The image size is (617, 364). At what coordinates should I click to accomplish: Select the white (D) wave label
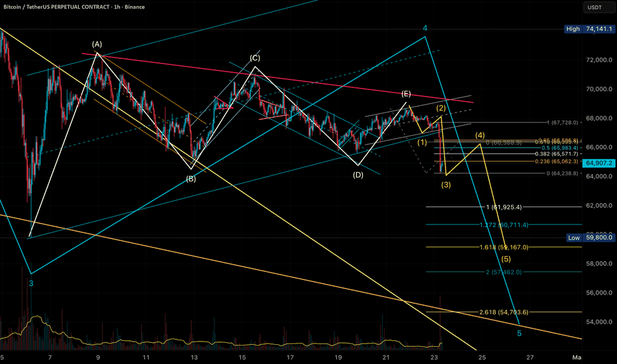tap(358, 175)
